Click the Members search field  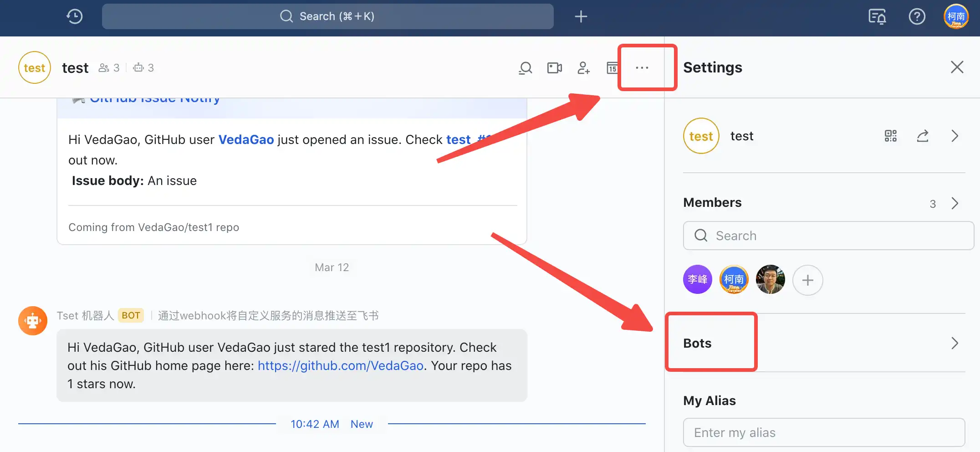point(828,236)
